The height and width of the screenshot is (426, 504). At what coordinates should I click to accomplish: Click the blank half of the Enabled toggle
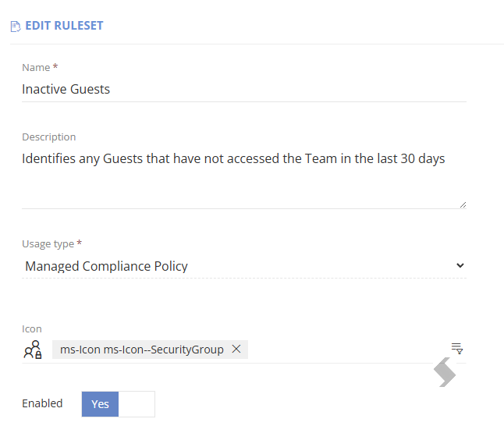click(x=137, y=404)
